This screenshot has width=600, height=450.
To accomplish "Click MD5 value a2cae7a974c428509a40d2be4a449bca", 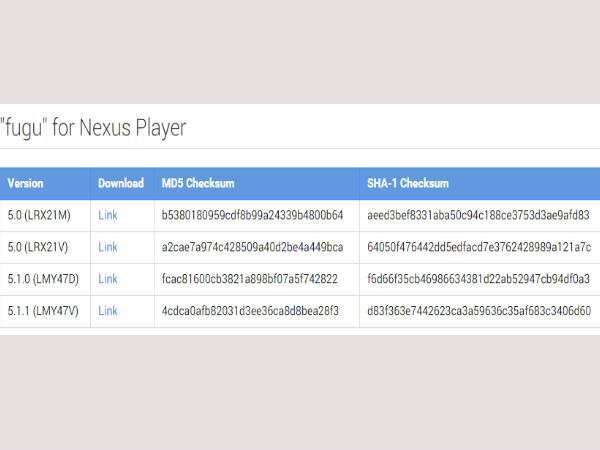I will 252,247.
